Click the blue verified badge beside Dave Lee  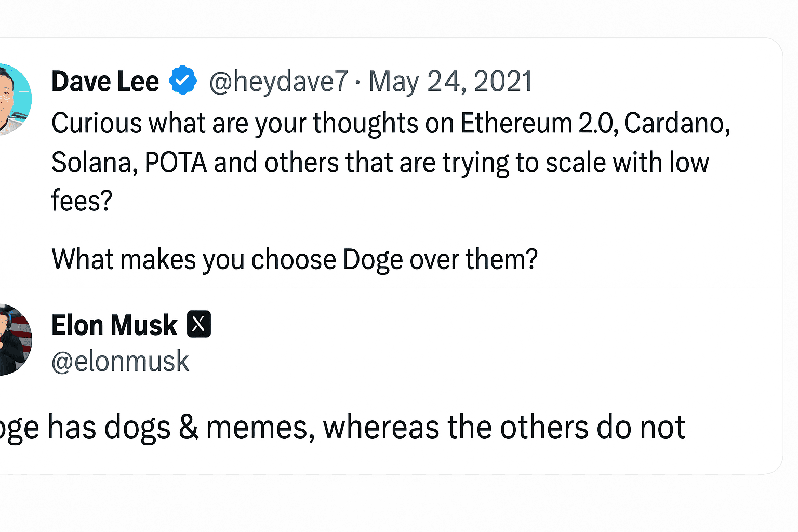click(183, 81)
